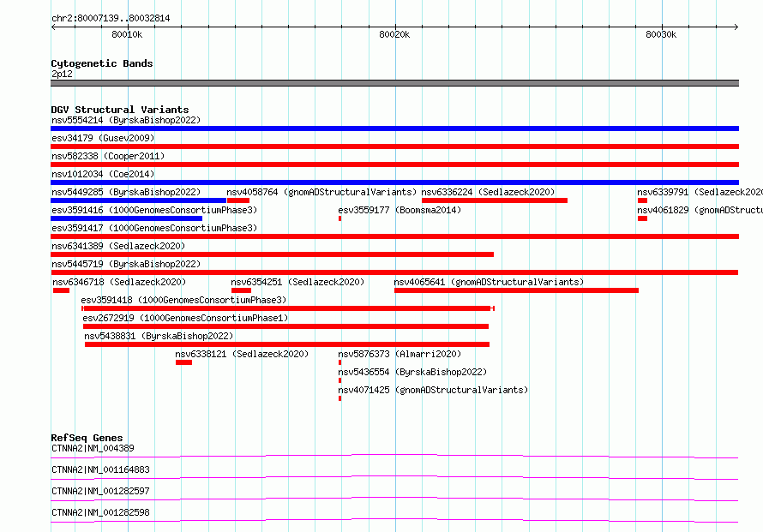Open nsv5438831 (ByrskaBishop2022) label
The height and width of the screenshot is (532, 763).
click(159, 336)
